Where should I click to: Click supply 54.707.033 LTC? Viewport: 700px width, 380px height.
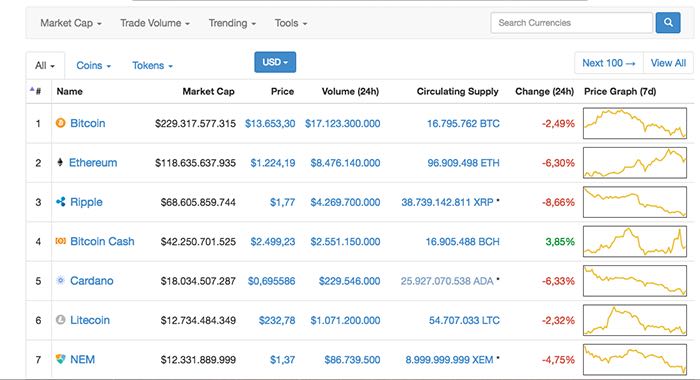[x=464, y=320]
